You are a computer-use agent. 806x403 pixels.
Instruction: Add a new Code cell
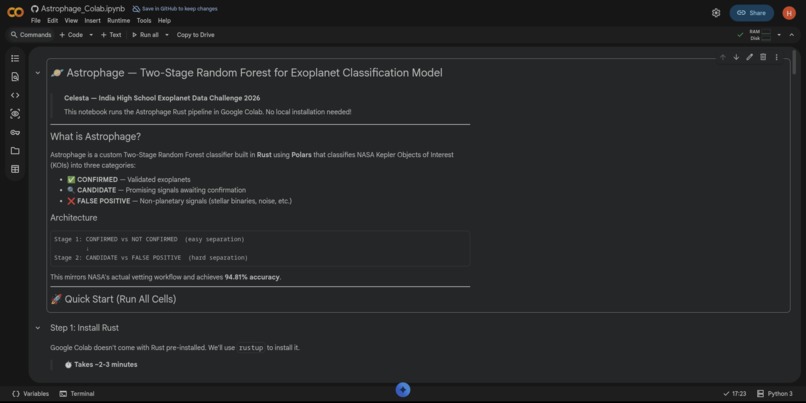click(71, 35)
